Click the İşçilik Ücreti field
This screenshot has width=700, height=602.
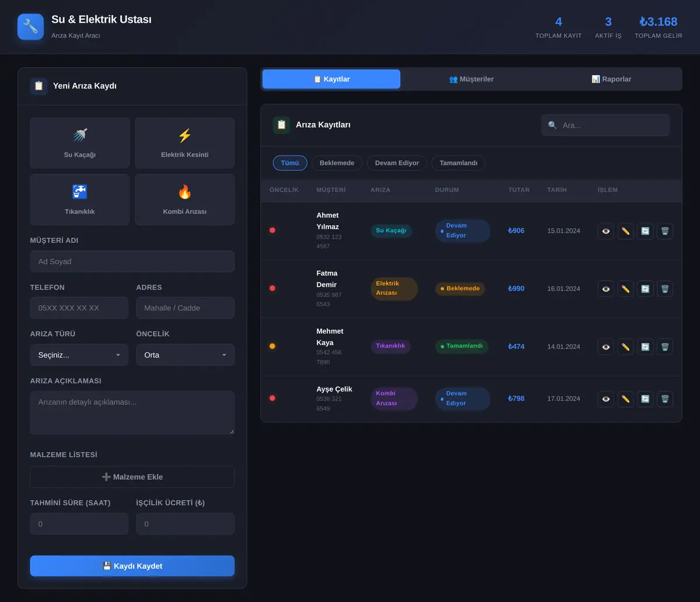point(185,524)
